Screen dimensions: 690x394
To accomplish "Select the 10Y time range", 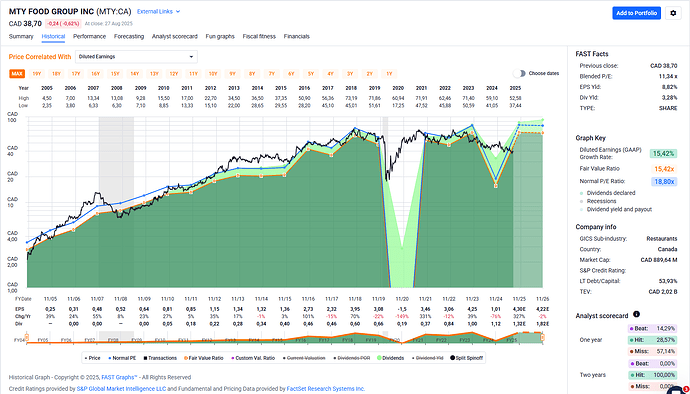I will (x=213, y=74).
